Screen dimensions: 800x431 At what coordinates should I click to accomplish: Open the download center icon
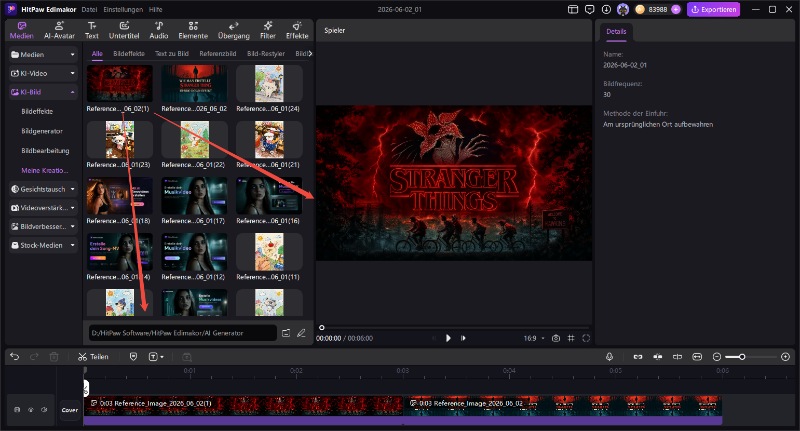coord(606,9)
